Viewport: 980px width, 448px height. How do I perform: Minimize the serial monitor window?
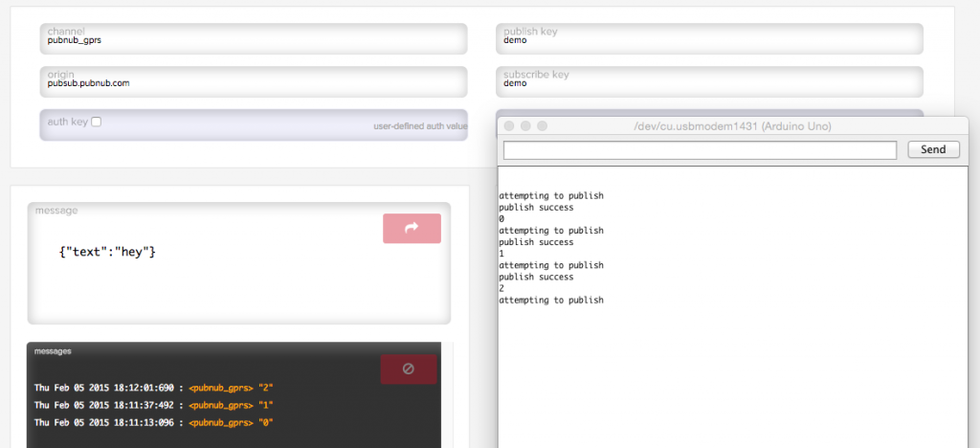tap(525, 126)
